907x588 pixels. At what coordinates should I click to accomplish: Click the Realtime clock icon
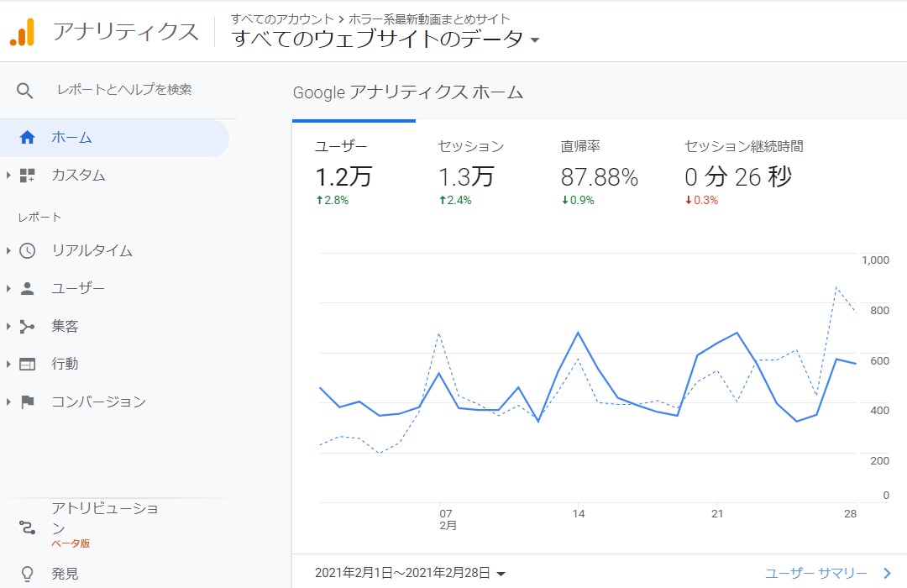[27, 250]
